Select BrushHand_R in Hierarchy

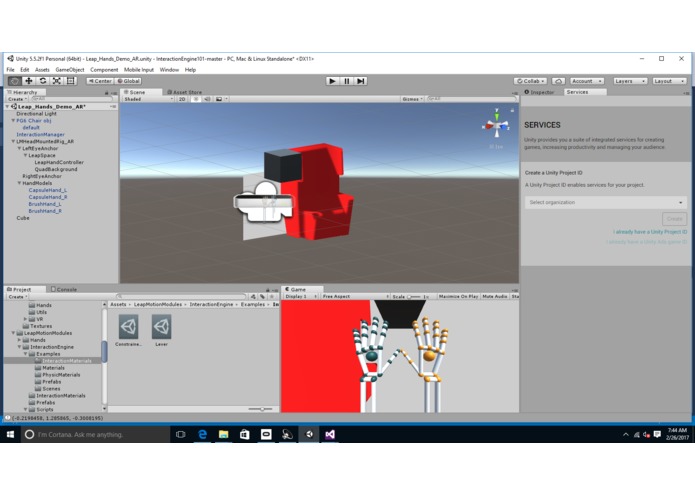45,211
